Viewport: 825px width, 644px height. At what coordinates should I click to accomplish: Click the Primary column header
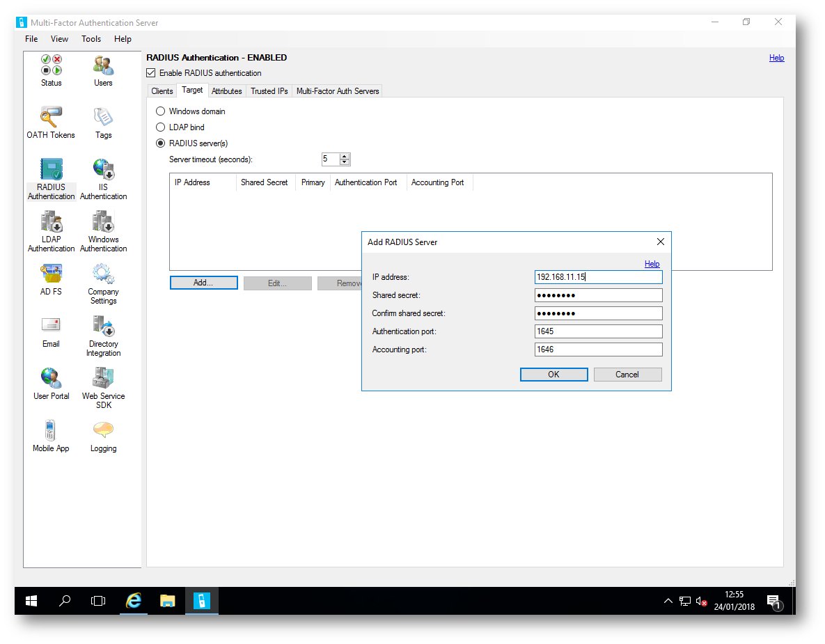313,182
